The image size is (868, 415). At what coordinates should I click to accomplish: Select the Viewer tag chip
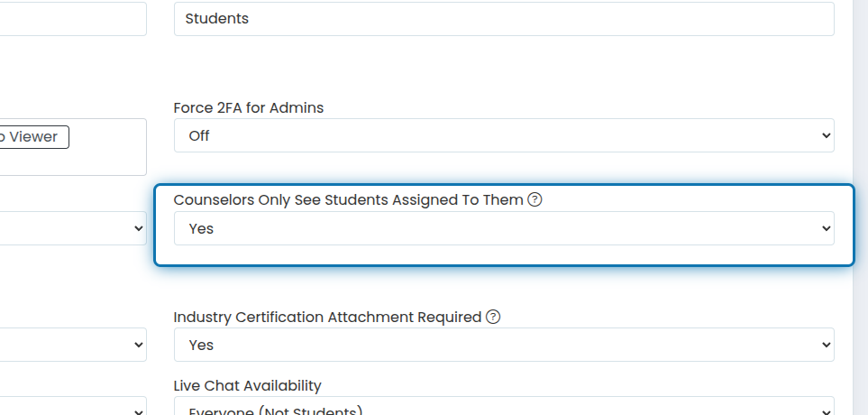33,137
